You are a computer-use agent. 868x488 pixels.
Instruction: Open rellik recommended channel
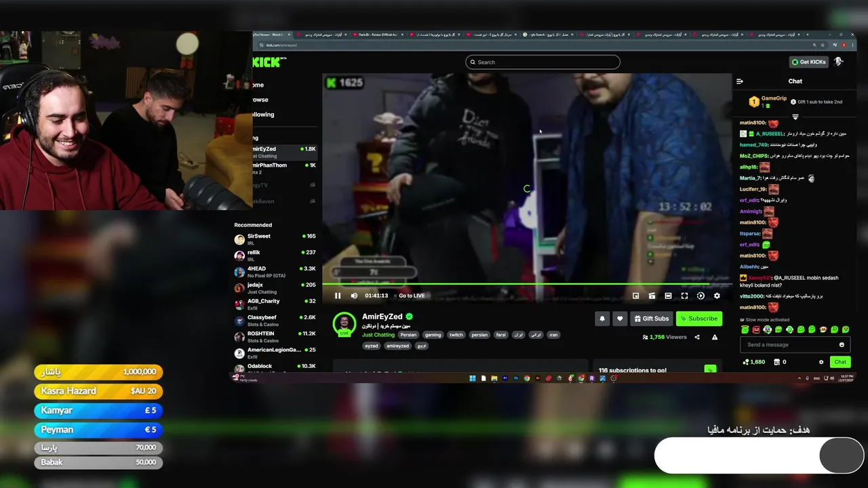click(275, 256)
